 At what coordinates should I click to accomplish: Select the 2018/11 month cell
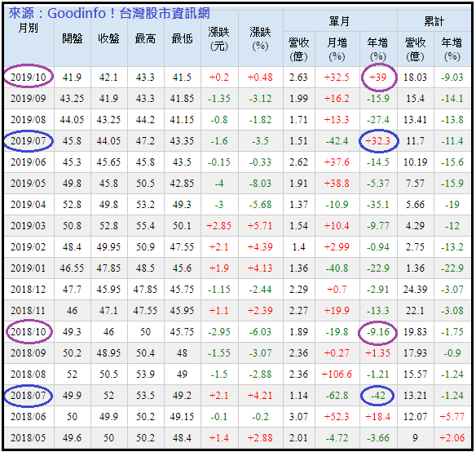pos(29,311)
